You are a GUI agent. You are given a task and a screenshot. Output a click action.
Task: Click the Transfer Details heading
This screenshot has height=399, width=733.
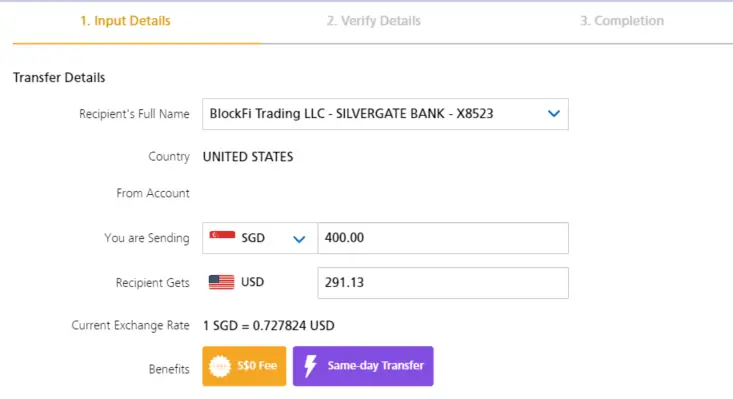coord(59,78)
